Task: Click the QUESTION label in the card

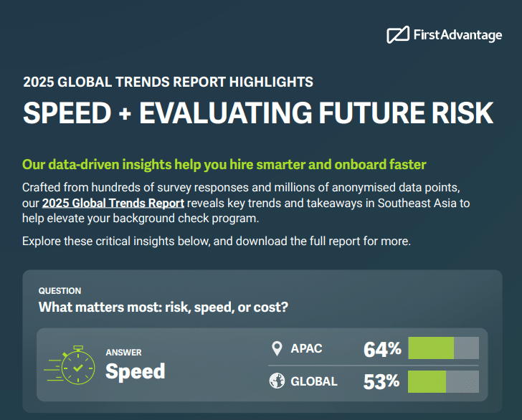Action: pyautogui.click(x=60, y=291)
